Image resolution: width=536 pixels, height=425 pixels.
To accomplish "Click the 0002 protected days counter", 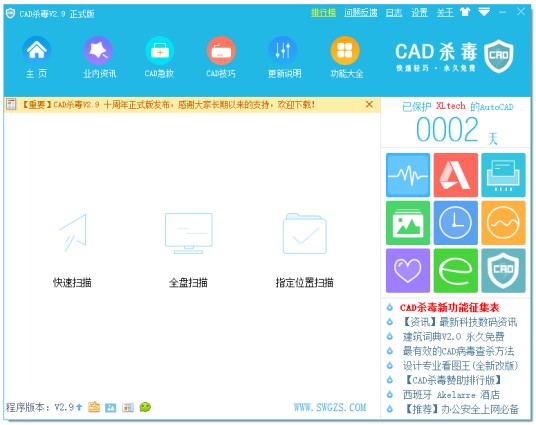I will [447, 129].
